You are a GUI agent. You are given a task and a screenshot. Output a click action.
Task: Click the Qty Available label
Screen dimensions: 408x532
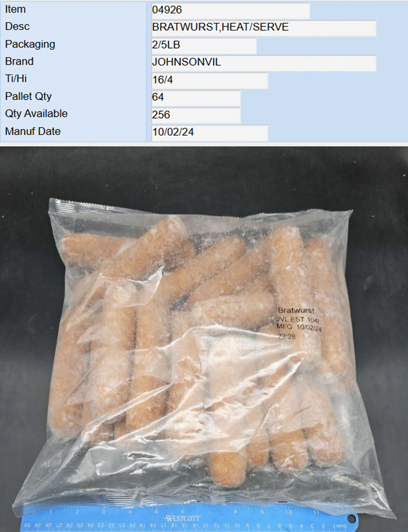36,114
